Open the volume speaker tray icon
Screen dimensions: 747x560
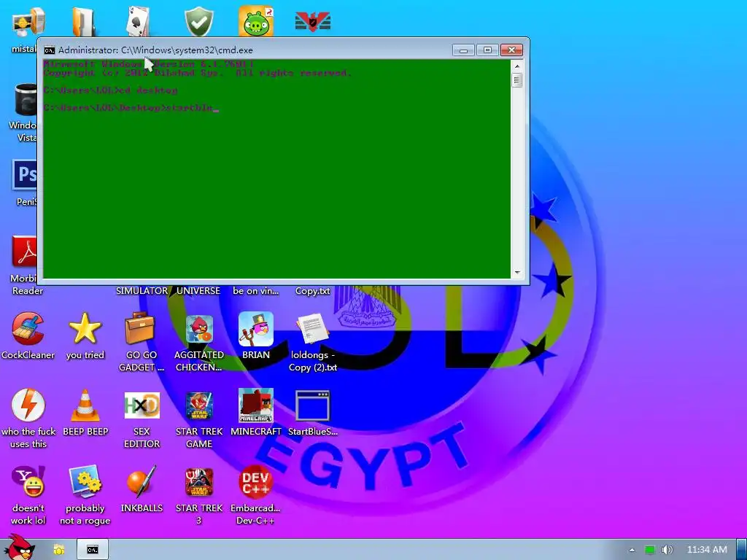pos(667,550)
